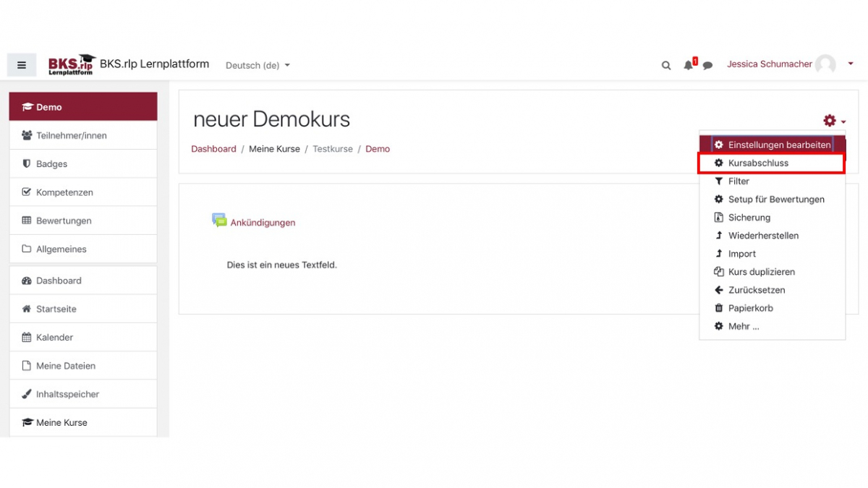Open the search magnifier icon
This screenshot has width=868, height=488.
(x=666, y=65)
